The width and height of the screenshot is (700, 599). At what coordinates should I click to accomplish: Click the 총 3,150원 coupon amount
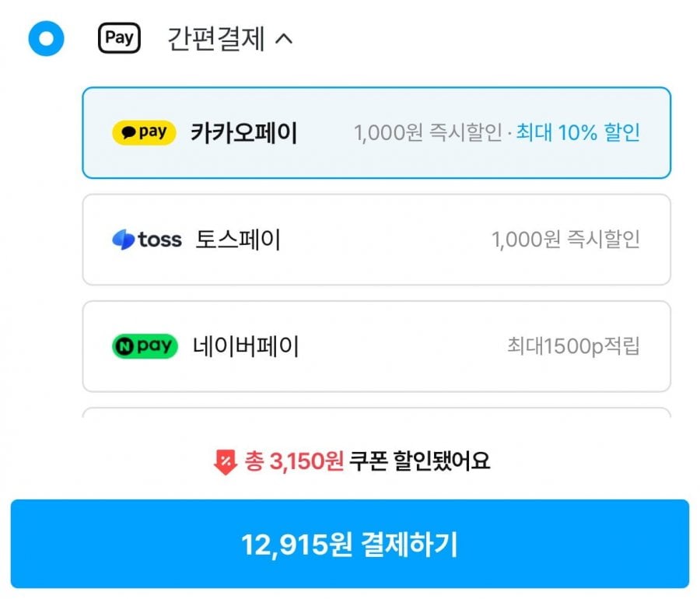coord(294,462)
